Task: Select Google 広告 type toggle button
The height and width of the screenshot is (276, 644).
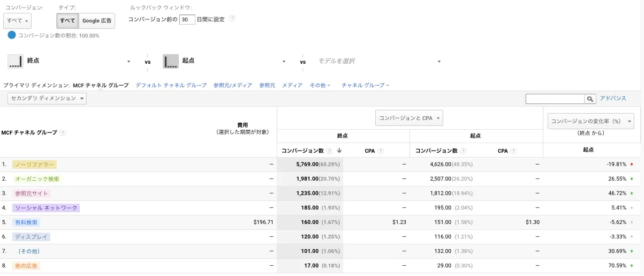Action: [x=97, y=21]
